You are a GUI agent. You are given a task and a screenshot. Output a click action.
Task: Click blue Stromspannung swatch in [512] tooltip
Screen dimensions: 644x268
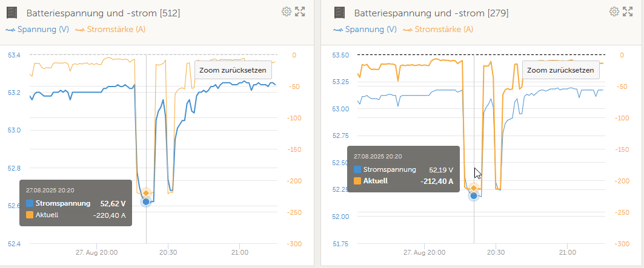(30, 203)
